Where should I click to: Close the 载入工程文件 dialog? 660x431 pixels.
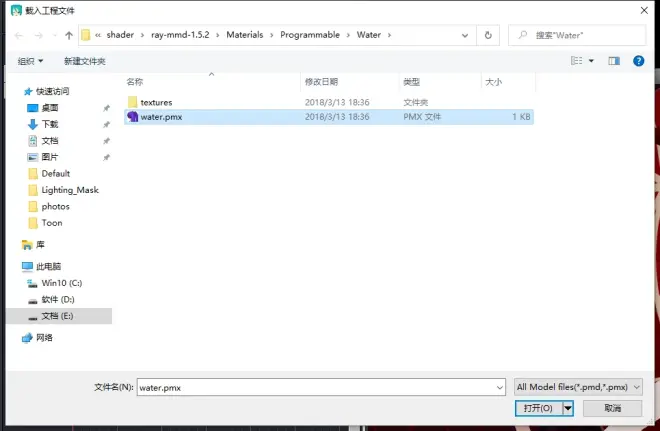click(x=644, y=11)
